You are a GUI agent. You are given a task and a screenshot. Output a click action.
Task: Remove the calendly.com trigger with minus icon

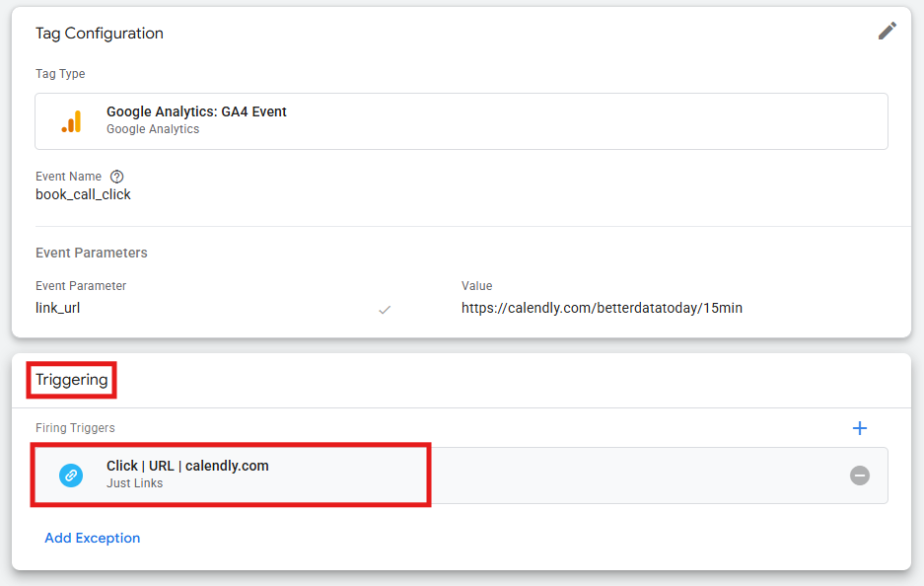pyautogui.click(x=860, y=476)
